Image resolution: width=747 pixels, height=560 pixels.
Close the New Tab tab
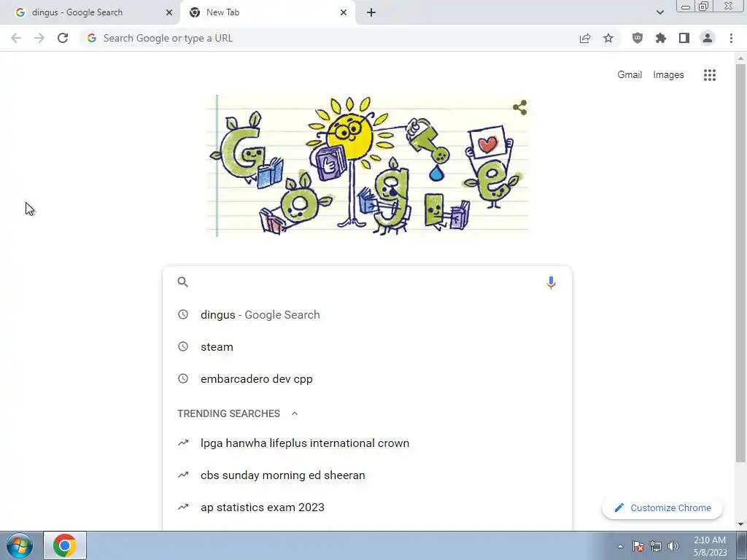344,12
